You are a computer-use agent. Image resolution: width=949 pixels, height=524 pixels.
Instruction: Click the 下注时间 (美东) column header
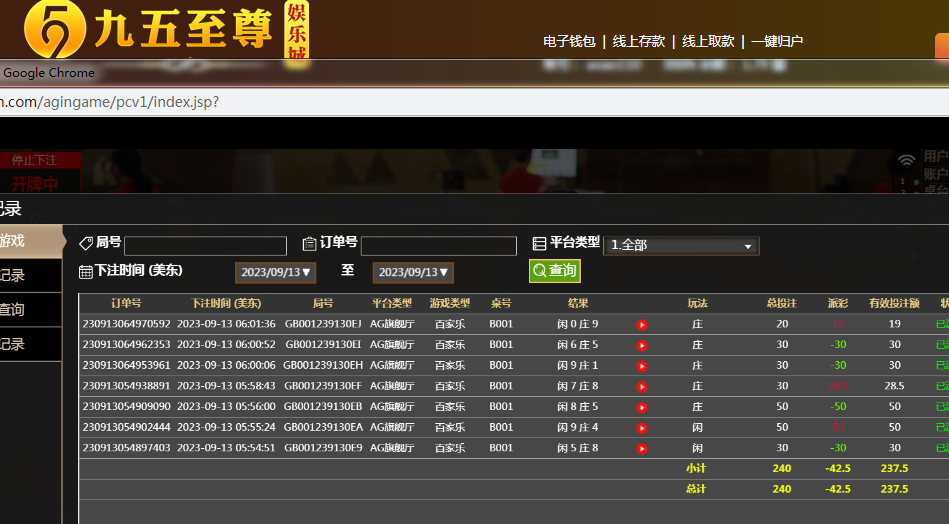click(x=226, y=303)
